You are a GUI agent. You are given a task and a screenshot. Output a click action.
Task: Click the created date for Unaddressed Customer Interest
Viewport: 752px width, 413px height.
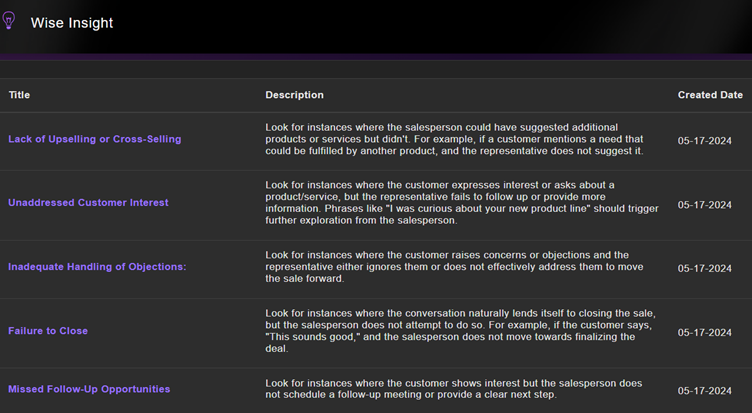(705, 204)
